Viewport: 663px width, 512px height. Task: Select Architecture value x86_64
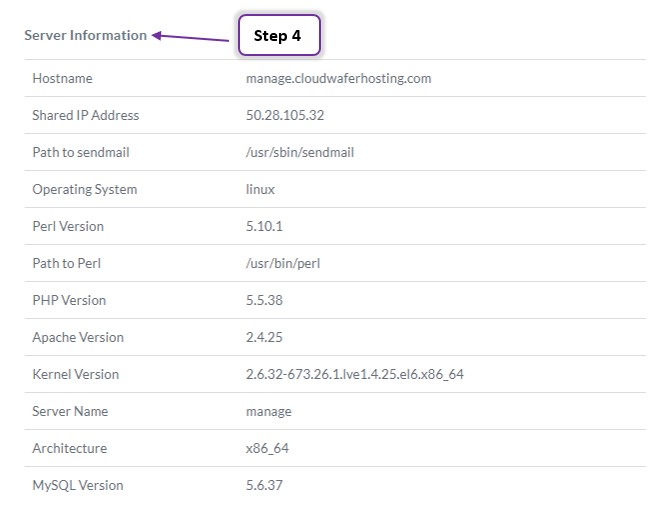[267, 448]
